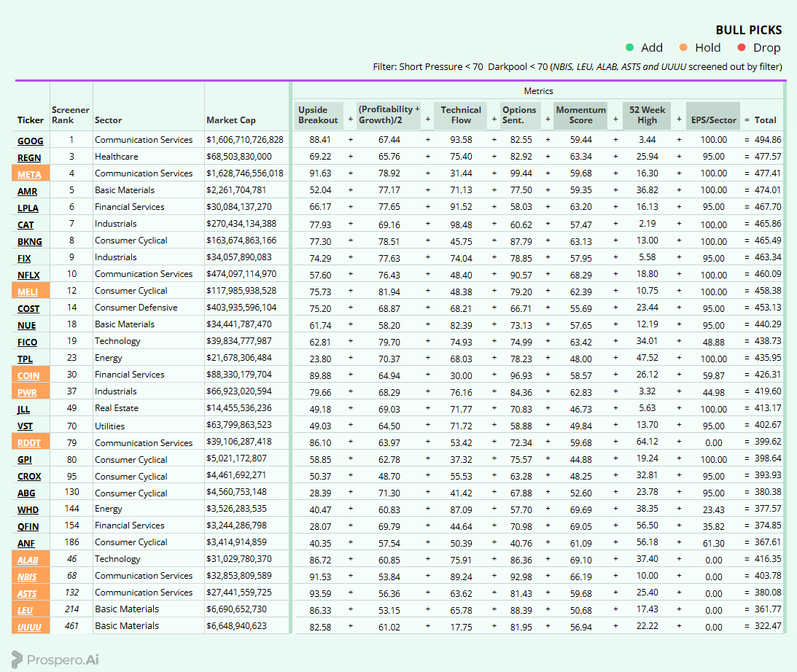Click VST's Utilities sector cell

pyautogui.click(x=109, y=426)
